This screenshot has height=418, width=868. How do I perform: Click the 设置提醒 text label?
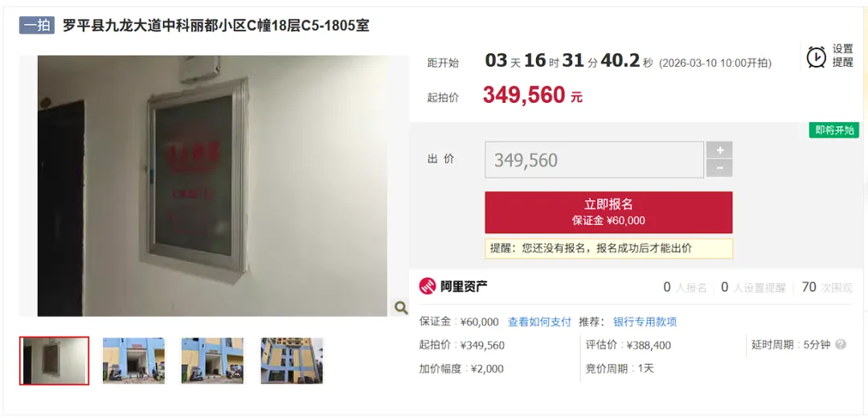[842, 56]
